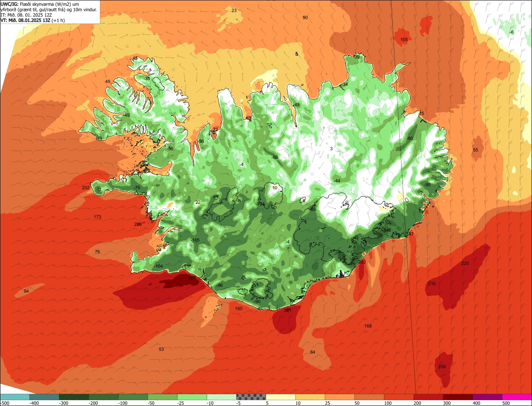532x406 pixels.
Task: Click the map value 55 in the eastern ocean
Action: [475, 150]
